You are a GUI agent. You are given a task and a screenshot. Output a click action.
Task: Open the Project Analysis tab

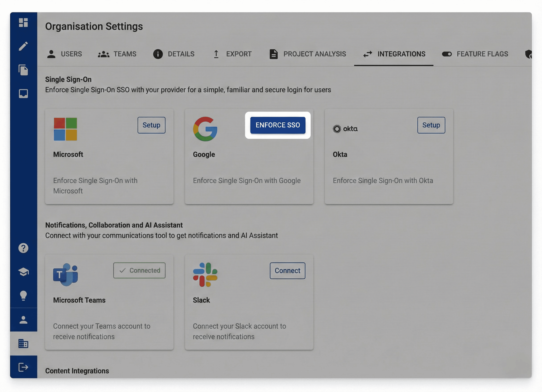coord(308,54)
